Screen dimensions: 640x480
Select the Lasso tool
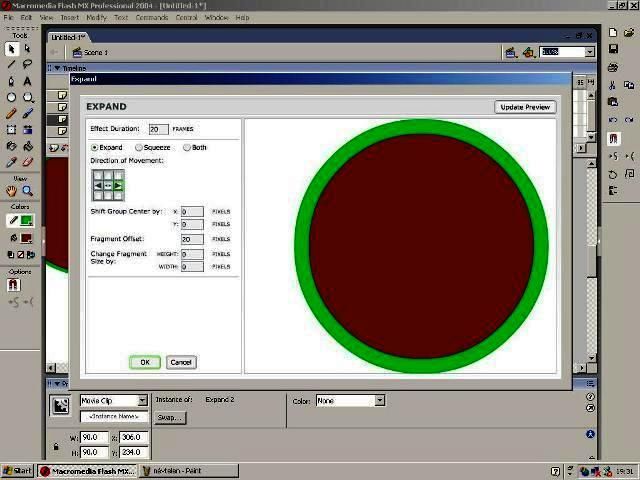coord(27,64)
